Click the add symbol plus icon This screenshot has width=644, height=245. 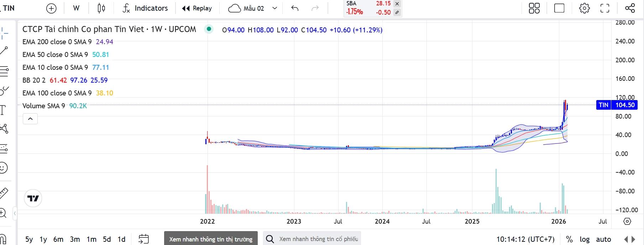[51, 9]
